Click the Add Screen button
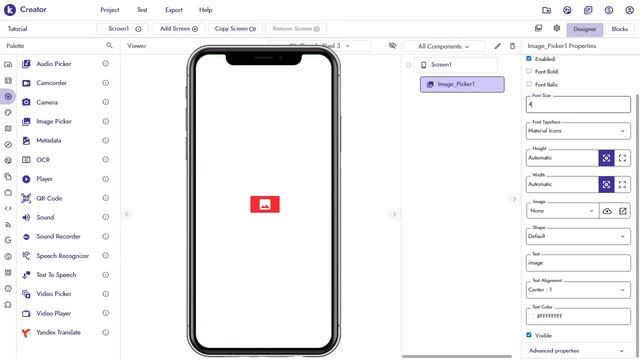 point(179,29)
